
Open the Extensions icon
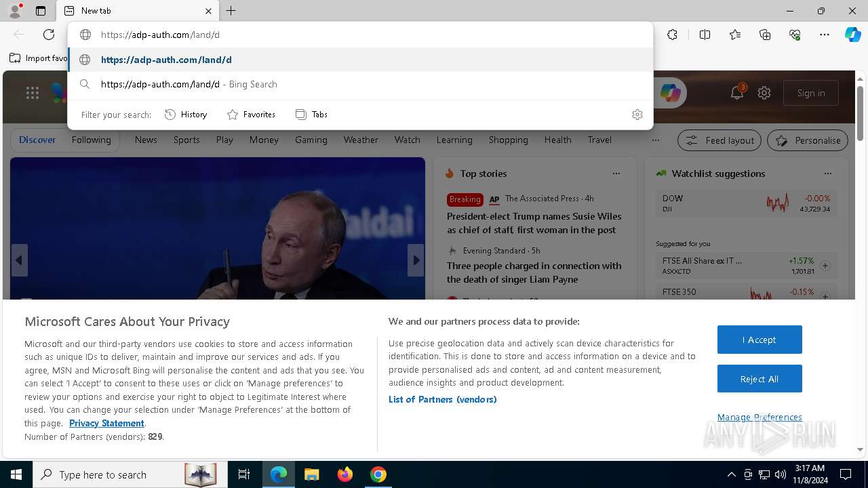coord(672,35)
